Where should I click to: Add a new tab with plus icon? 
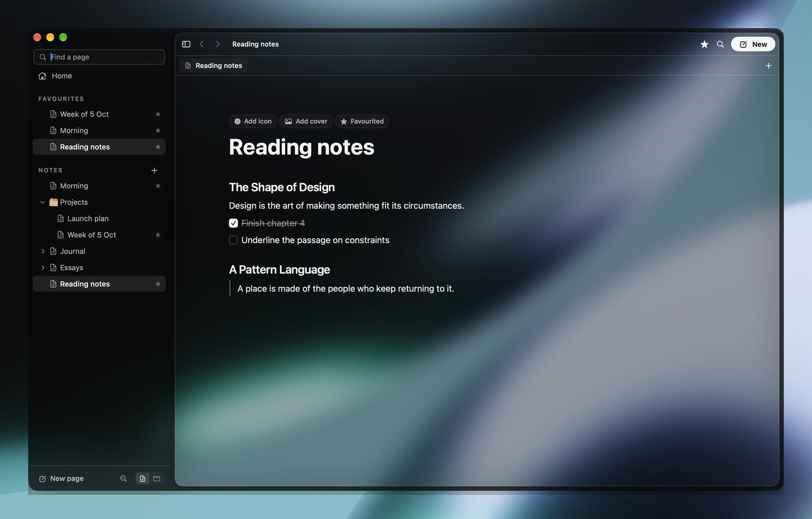tap(769, 66)
